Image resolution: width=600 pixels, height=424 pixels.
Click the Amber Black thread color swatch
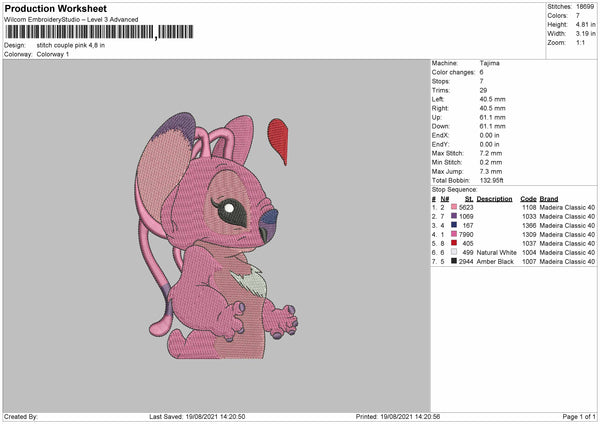[x=454, y=261]
